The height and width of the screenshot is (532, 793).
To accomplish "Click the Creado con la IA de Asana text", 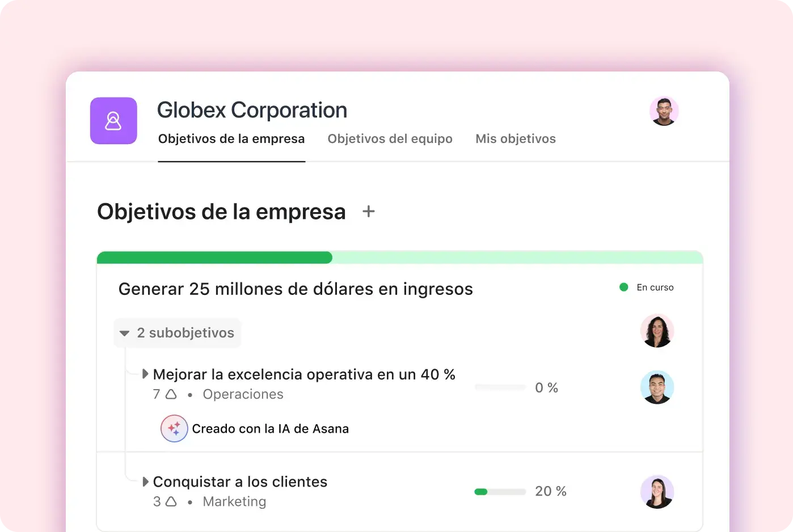I will pyautogui.click(x=271, y=429).
